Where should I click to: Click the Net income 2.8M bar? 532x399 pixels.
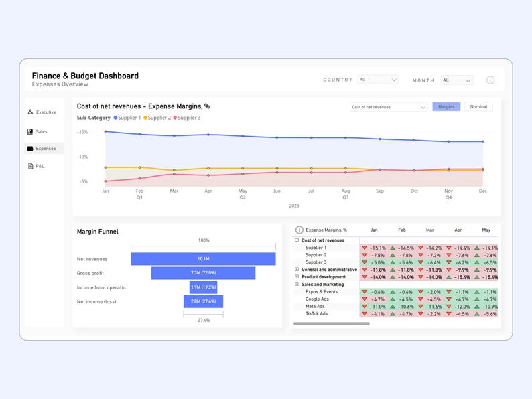coord(203,301)
